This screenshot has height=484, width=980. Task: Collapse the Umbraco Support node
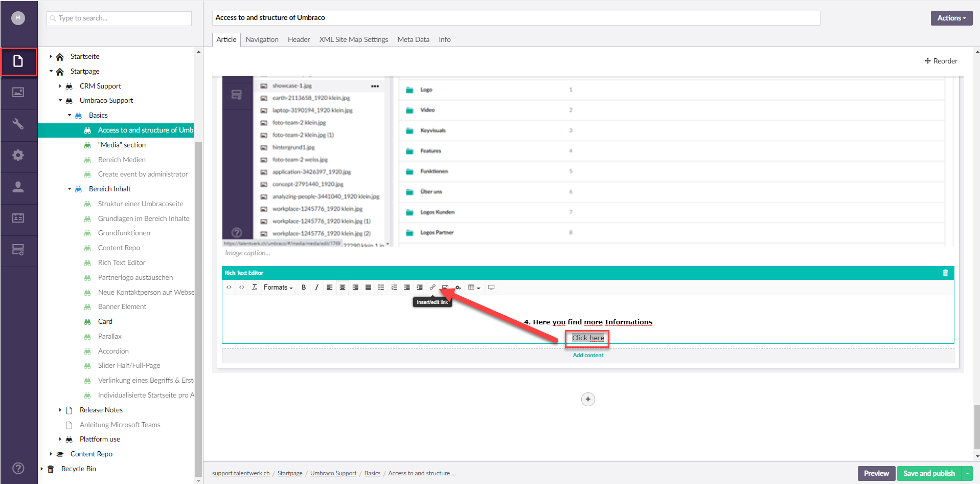(60, 100)
